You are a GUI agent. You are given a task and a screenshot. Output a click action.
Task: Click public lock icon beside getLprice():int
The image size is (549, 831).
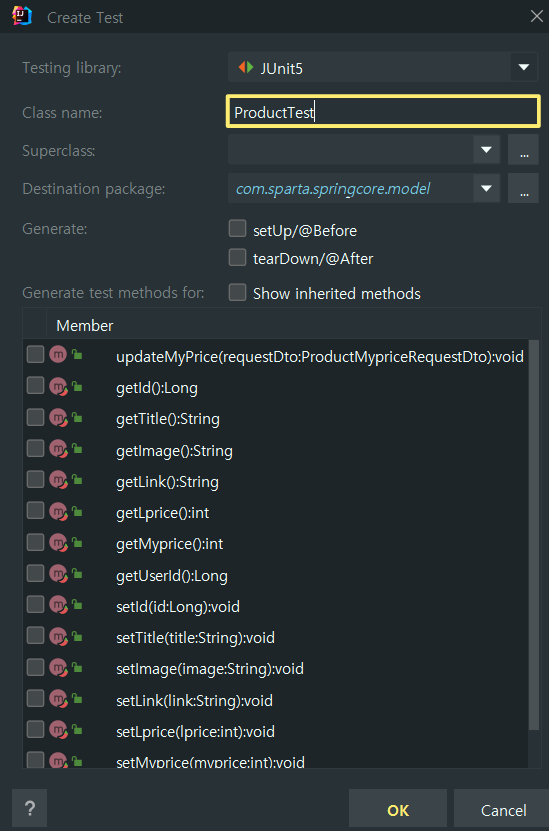(77, 511)
